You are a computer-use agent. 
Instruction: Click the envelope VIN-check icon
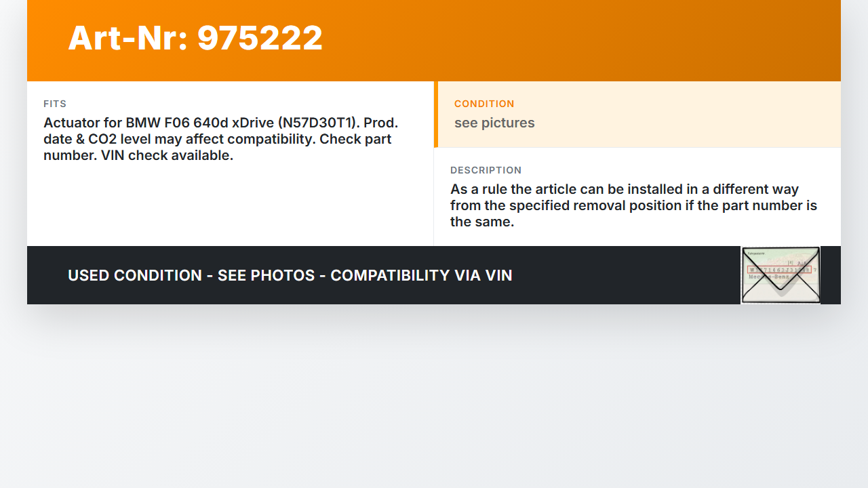(x=781, y=275)
